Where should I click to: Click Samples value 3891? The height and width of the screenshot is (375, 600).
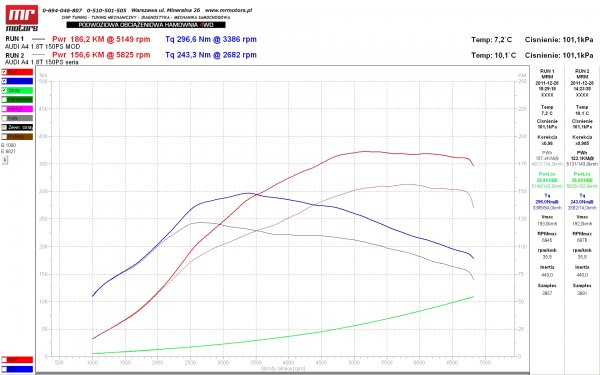[x=582, y=293]
